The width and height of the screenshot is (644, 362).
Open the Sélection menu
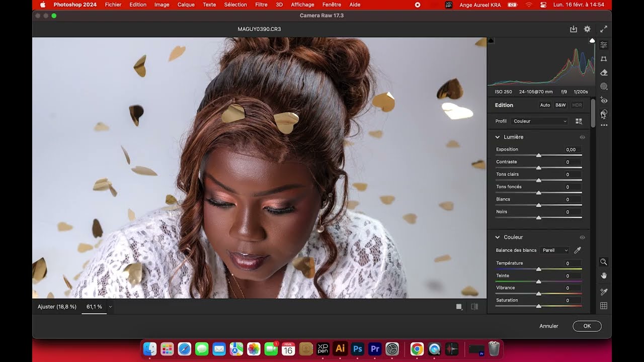click(x=235, y=5)
